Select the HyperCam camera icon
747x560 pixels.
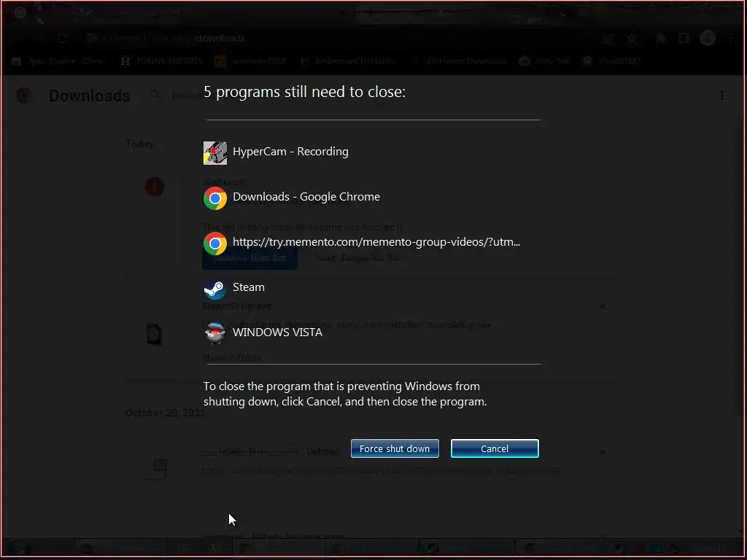[x=215, y=153]
